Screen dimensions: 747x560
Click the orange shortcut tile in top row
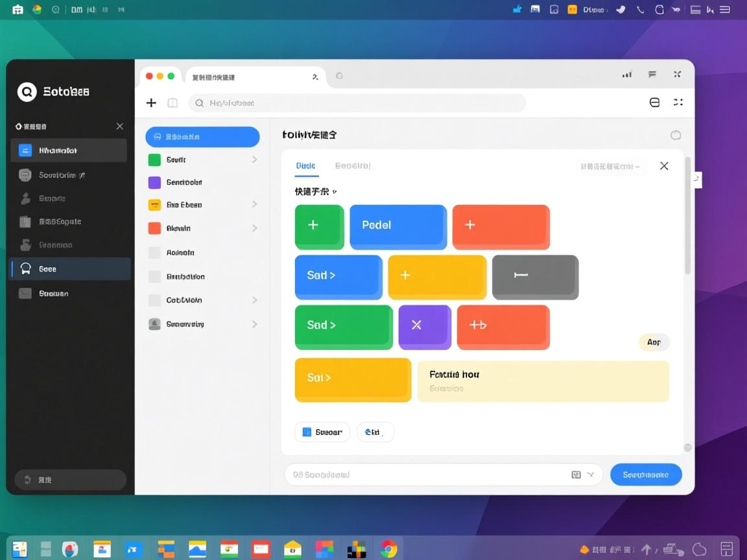[x=501, y=227]
